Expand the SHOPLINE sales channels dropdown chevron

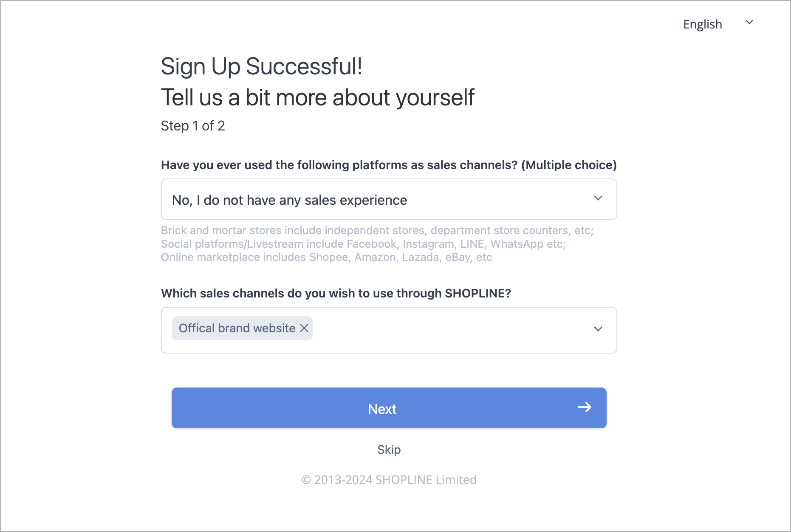[598, 329]
